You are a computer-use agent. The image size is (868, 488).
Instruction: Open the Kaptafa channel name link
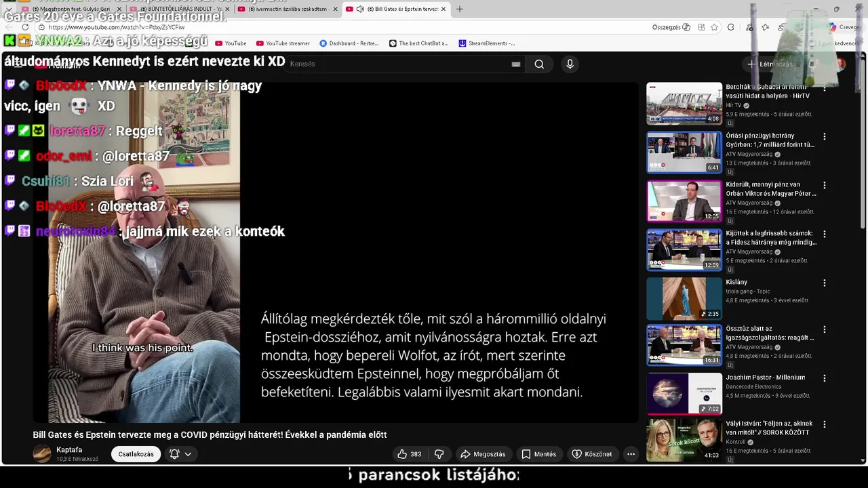69,450
